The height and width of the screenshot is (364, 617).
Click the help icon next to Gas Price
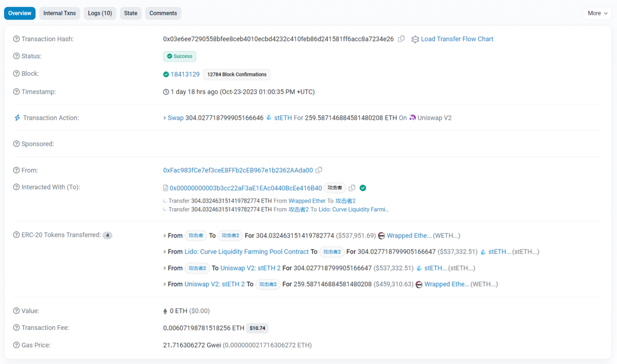(x=16, y=345)
